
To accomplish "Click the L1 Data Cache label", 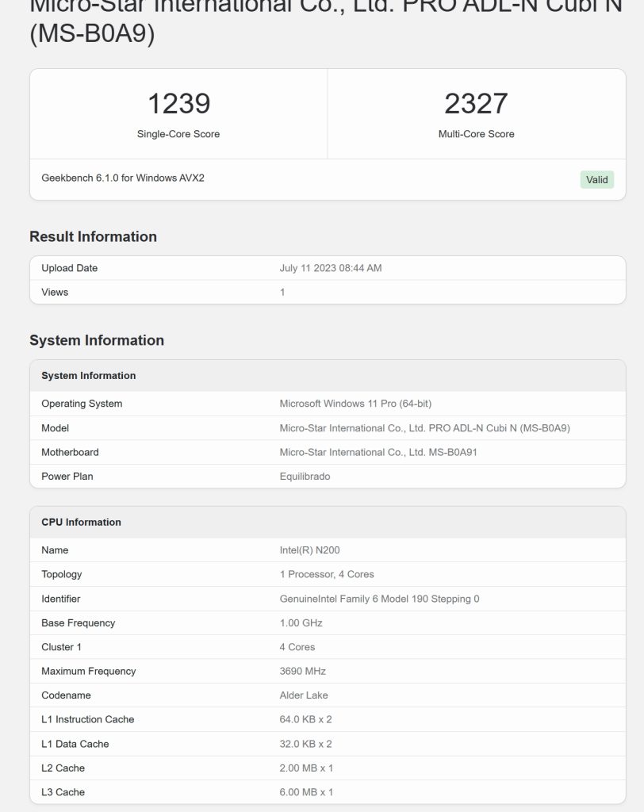I will tap(75, 744).
